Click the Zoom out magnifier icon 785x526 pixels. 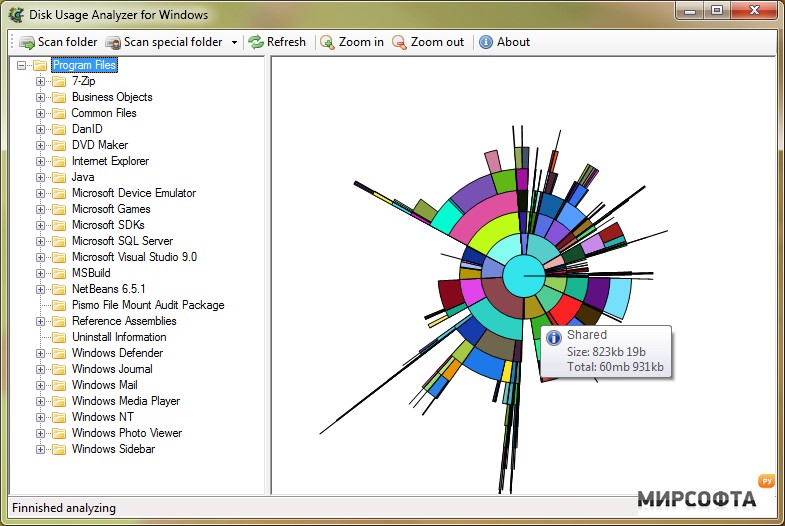point(400,43)
